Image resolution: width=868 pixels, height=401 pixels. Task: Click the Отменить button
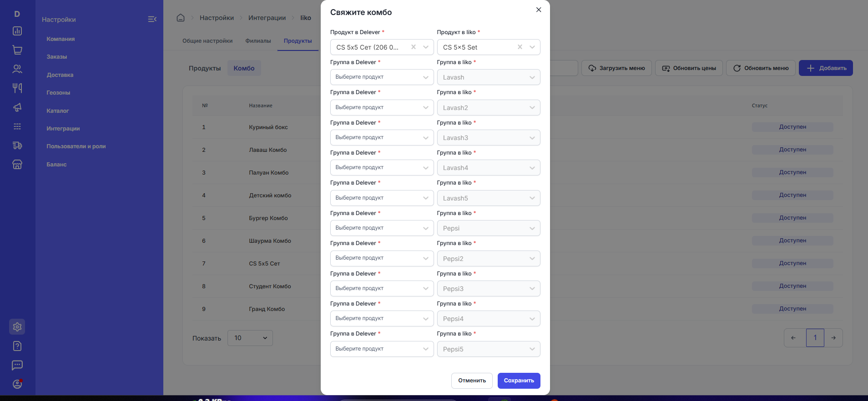472,381
